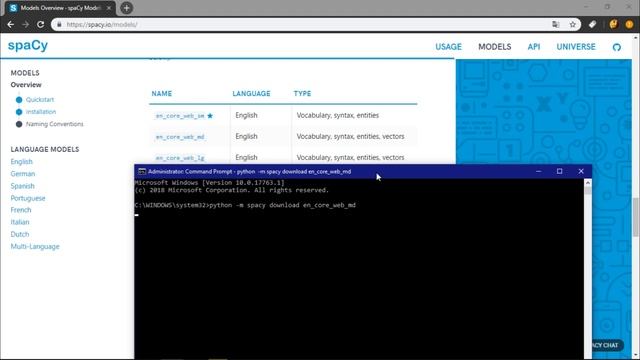
Task: Open the USAGE navigation item
Action: point(448,47)
